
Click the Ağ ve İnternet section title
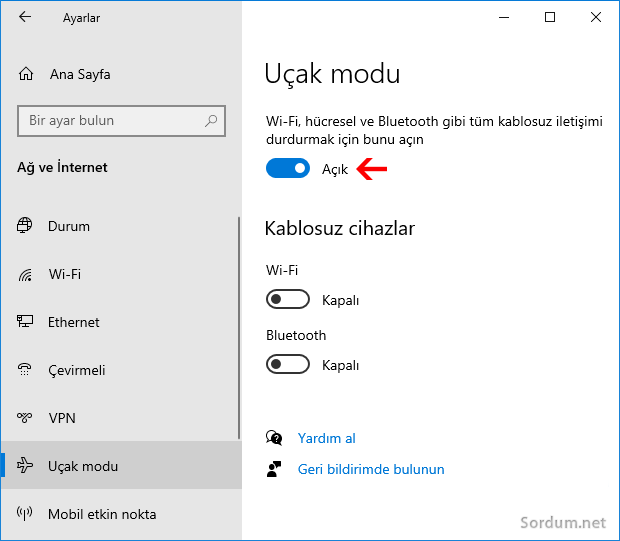[62, 167]
